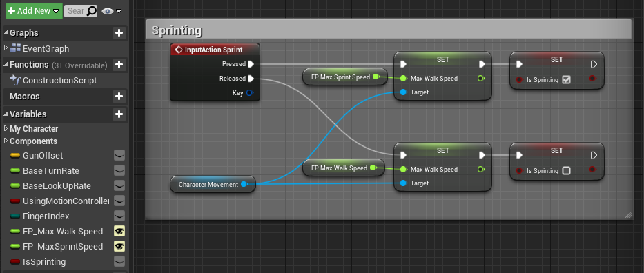The height and width of the screenshot is (273, 644).
Task: Click Sprinting comment box resize handle
Action: click(x=628, y=215)
